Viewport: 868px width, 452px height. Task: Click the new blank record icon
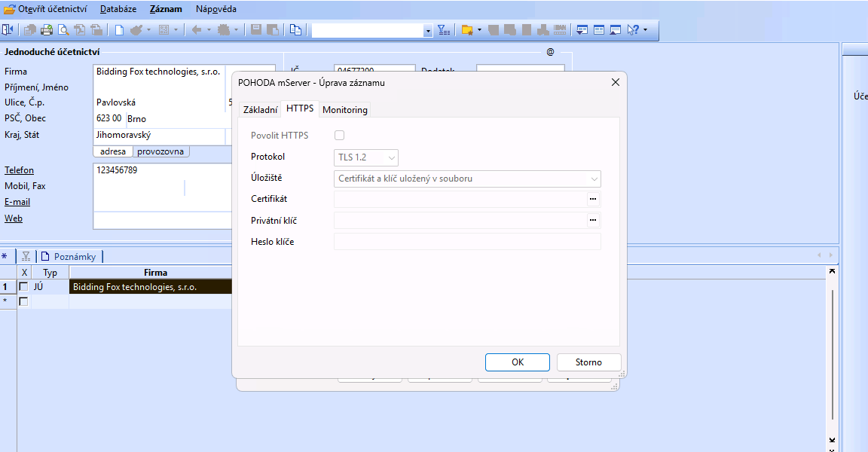click(119, 30)
